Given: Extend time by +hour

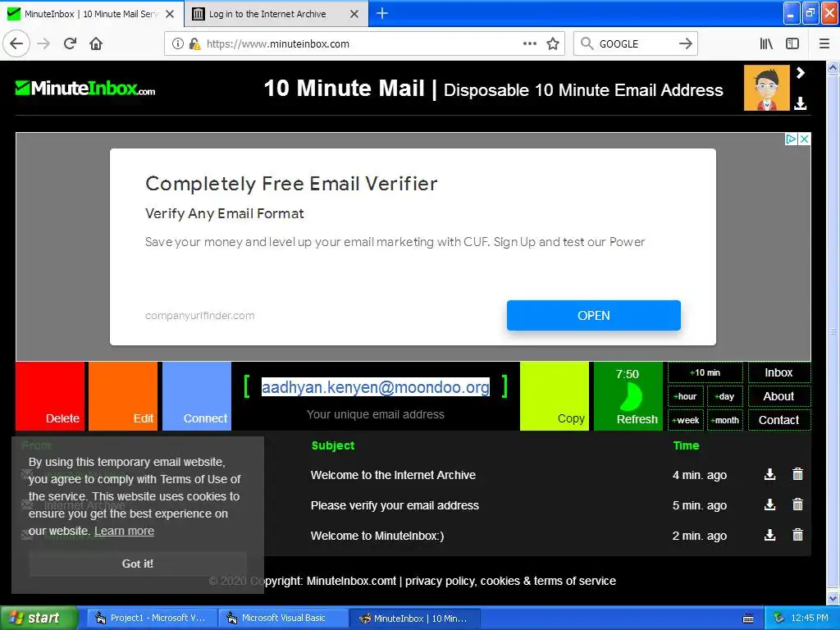Looking at the screenshot, I should (686, 396).
